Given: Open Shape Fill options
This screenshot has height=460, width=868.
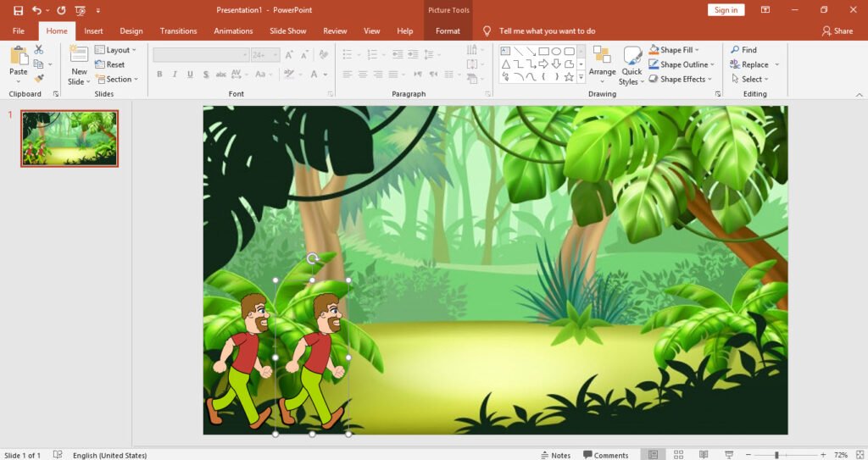Looking at the screenshot, I should coord(674,50).
